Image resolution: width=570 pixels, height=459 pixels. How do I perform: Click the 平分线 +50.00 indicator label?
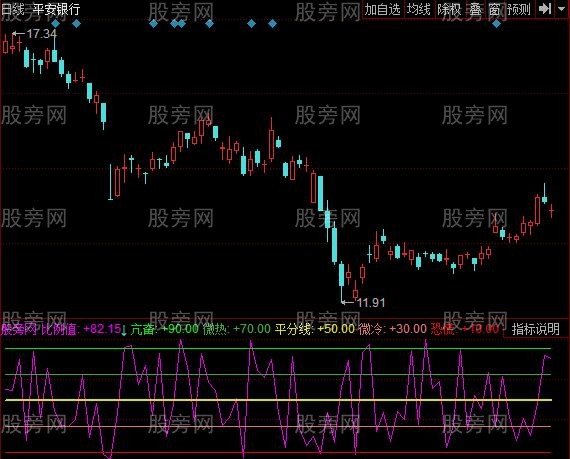tap(314, 329)
